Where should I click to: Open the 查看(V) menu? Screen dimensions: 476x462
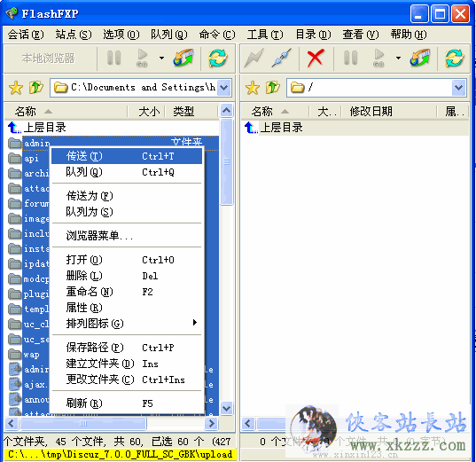click(x=361, y=35)
